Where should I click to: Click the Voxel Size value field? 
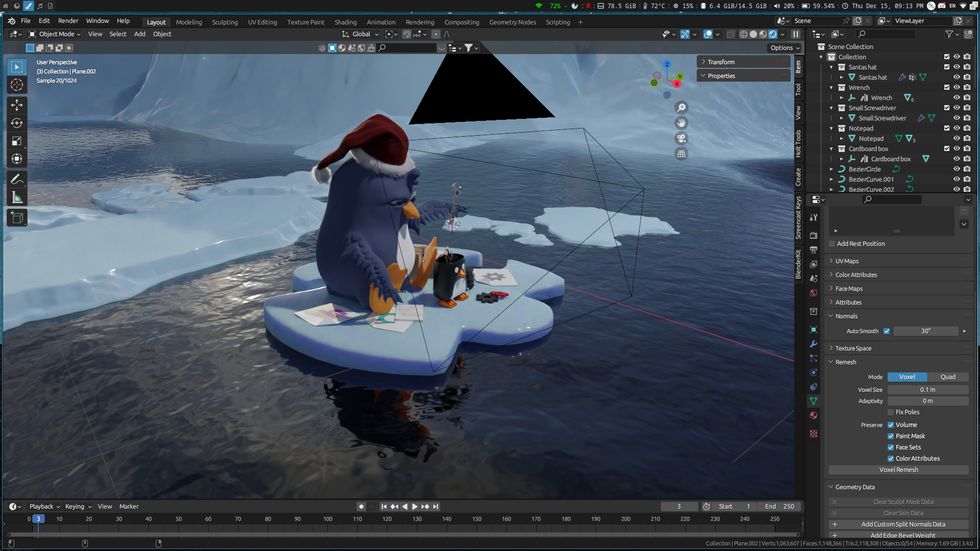927,389
